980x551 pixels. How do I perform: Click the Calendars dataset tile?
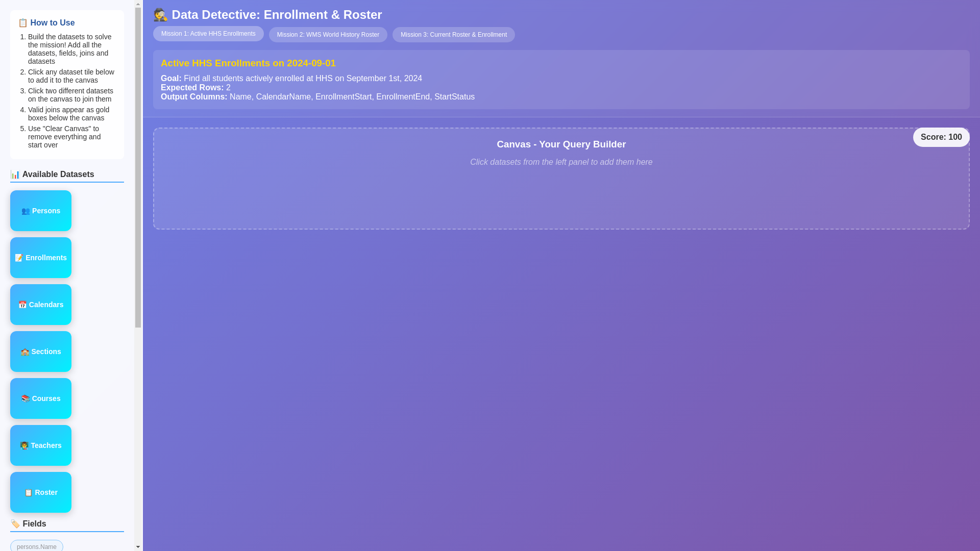coord(41,305)
